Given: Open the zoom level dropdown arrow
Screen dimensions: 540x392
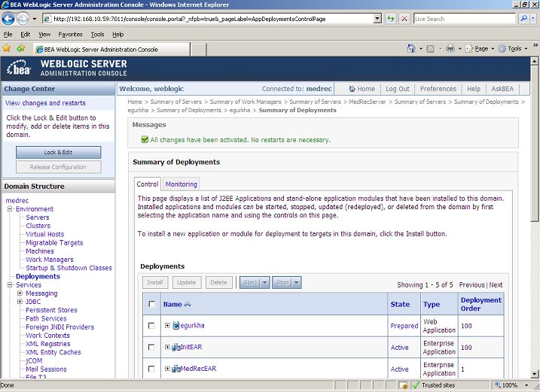Looking at the screenshot, I should [526, 385].
